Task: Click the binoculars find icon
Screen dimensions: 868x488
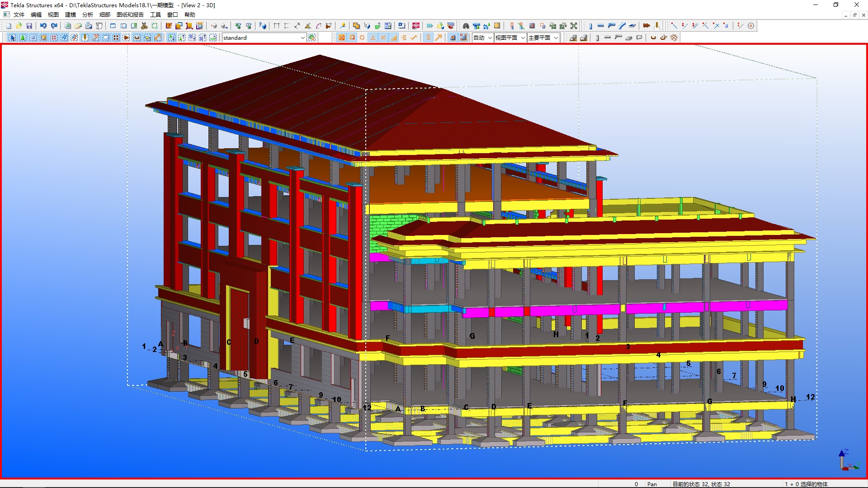Action: (466, 26)
